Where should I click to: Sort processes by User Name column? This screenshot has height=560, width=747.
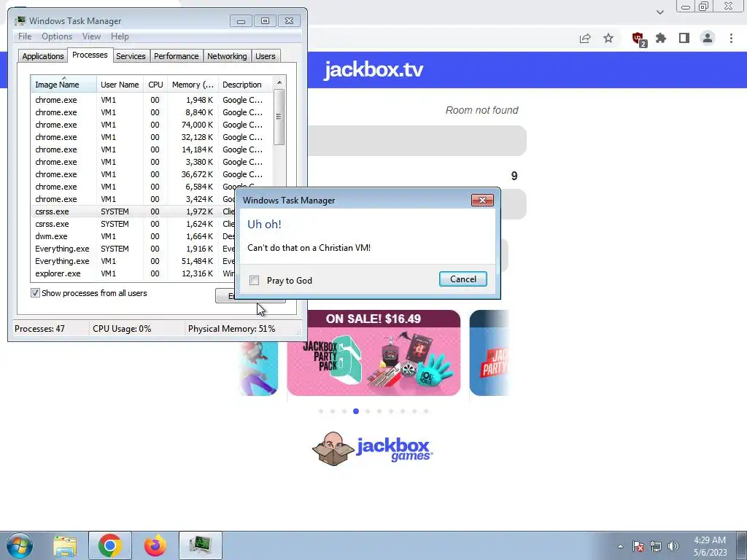tap(120, 85)
